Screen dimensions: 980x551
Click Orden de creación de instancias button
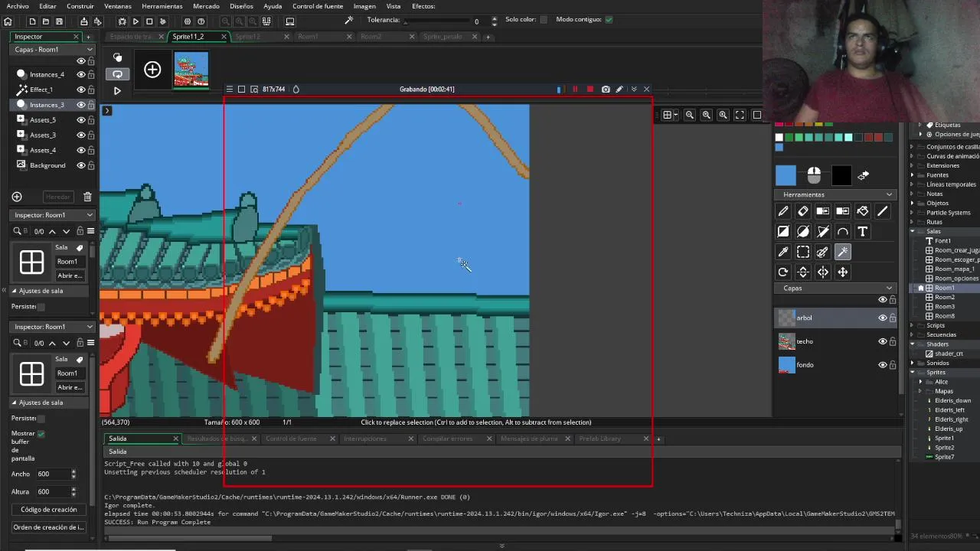pos(49,527)
